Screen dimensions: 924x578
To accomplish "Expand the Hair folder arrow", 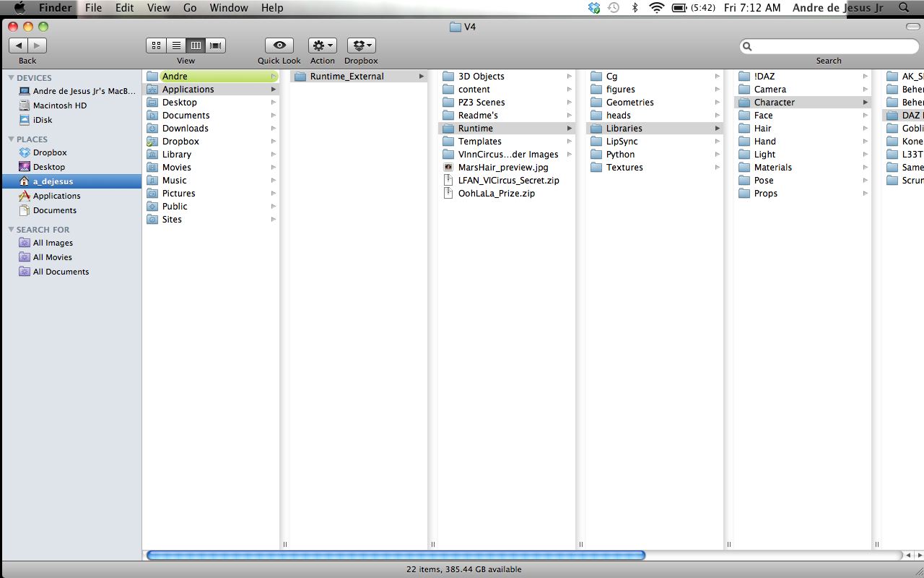I will (x=866, y=129).
